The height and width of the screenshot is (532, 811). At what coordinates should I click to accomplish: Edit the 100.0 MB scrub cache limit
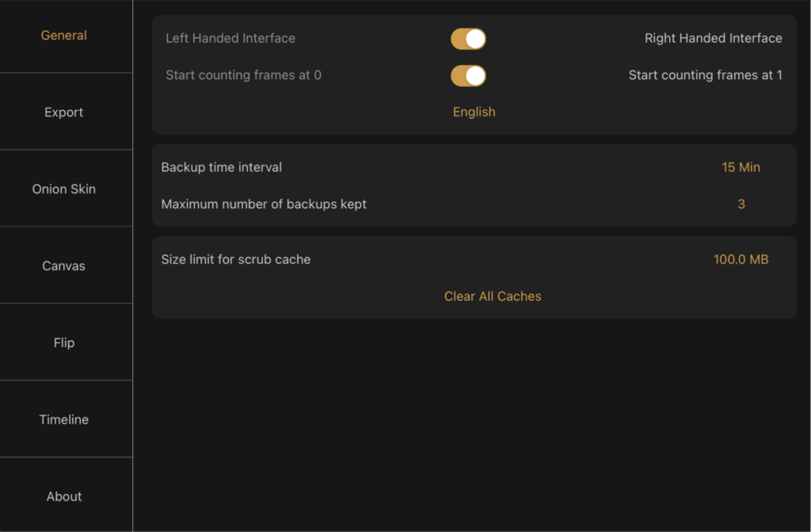coord(741,260)
